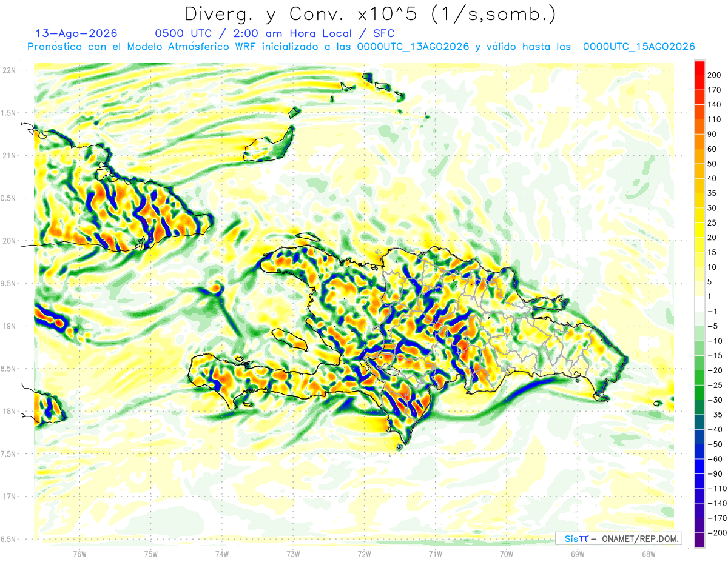Click the 'SisTT - ONAMET/REP.DOM.' credit label
Screen dimensions: 728x562
(x=619, y=538)
